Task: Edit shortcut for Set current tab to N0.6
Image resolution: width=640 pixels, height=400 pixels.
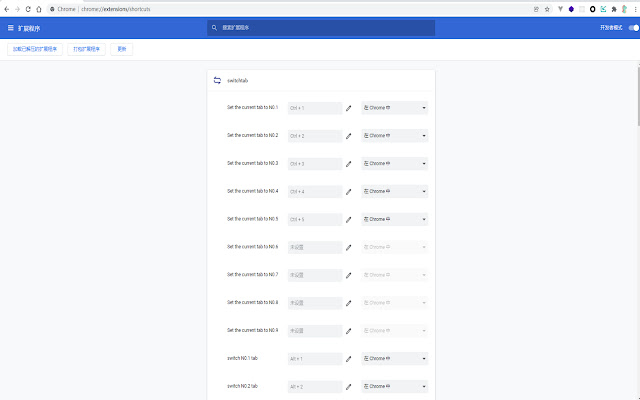Action: (x=348, y=247)
